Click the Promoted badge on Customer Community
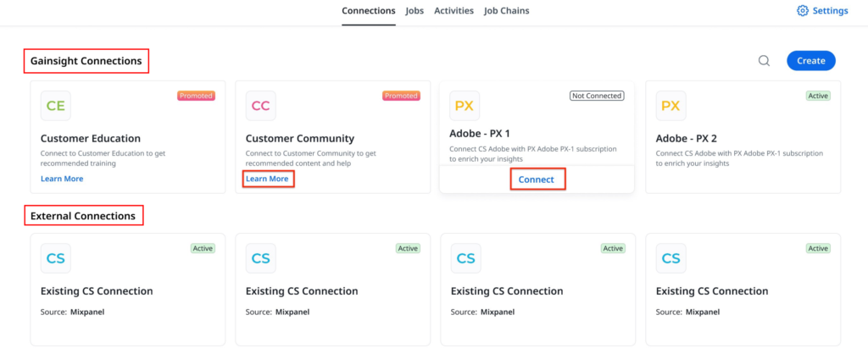 pyautogui.click(x=401, y=96)
